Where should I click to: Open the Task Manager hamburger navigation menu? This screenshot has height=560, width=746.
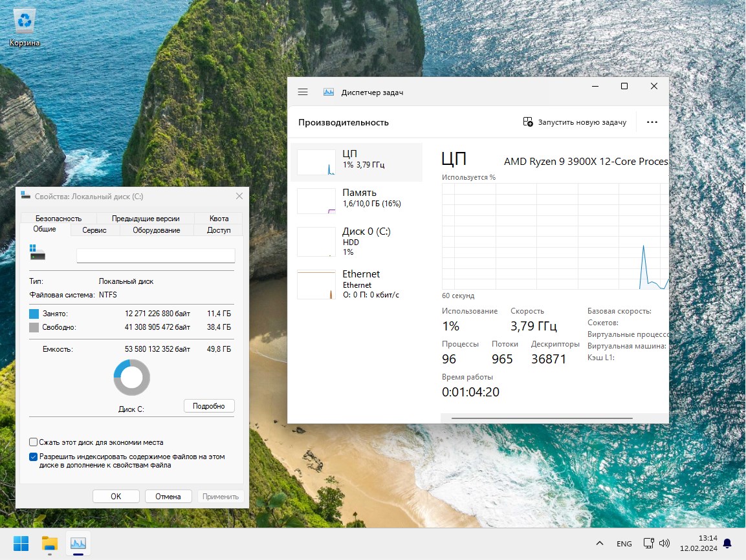click(303, 92)
